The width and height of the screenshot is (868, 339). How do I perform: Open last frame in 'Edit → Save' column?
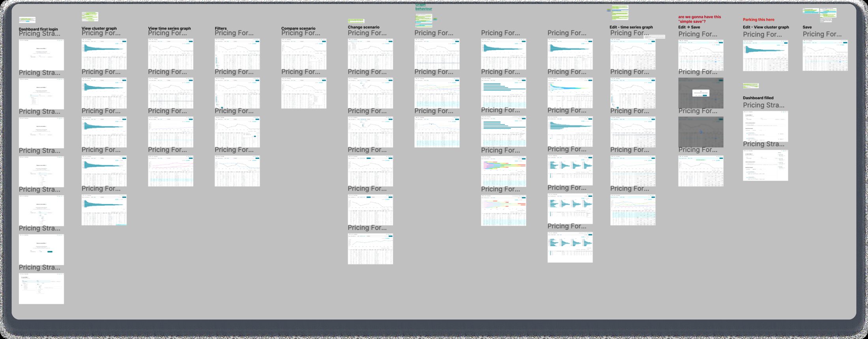701,171
